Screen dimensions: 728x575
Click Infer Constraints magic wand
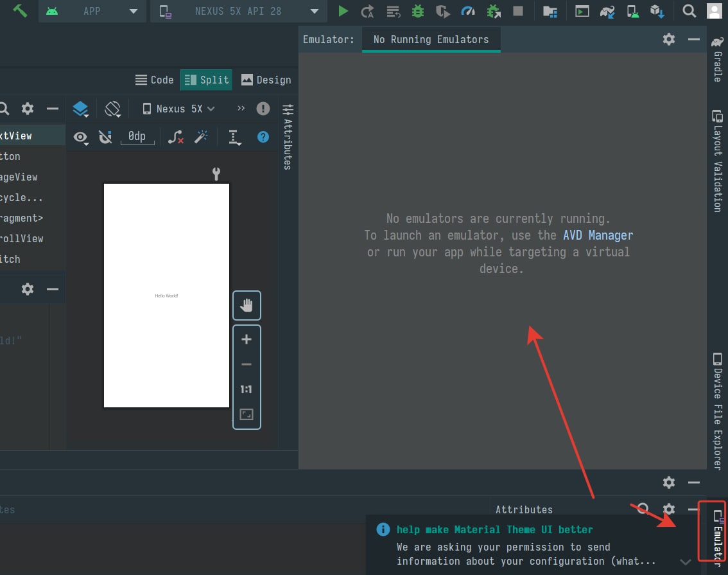(201, 137)
